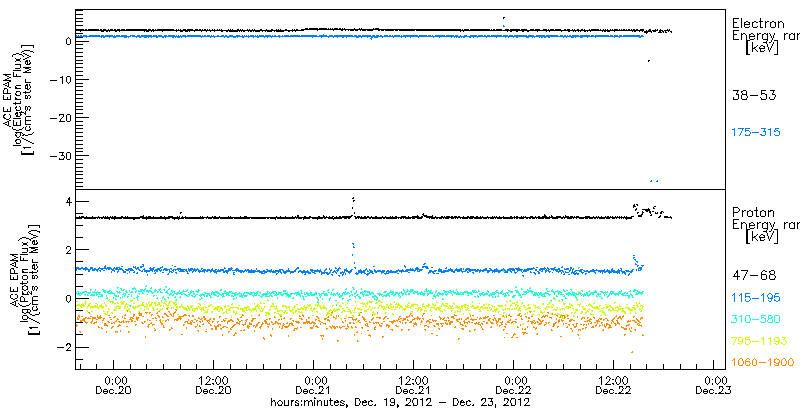Click the 12:00 Dec.22 time tick label

(613, 386)
